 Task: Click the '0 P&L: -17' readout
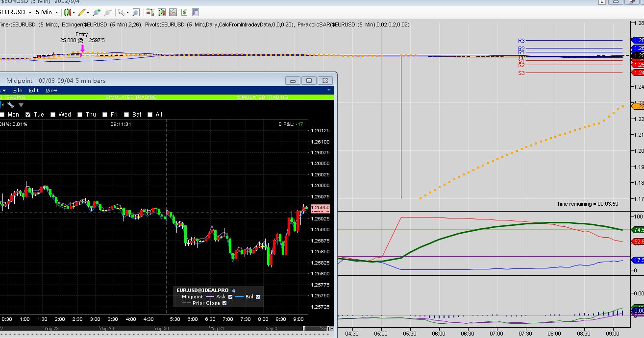click(x=291, y=124)
